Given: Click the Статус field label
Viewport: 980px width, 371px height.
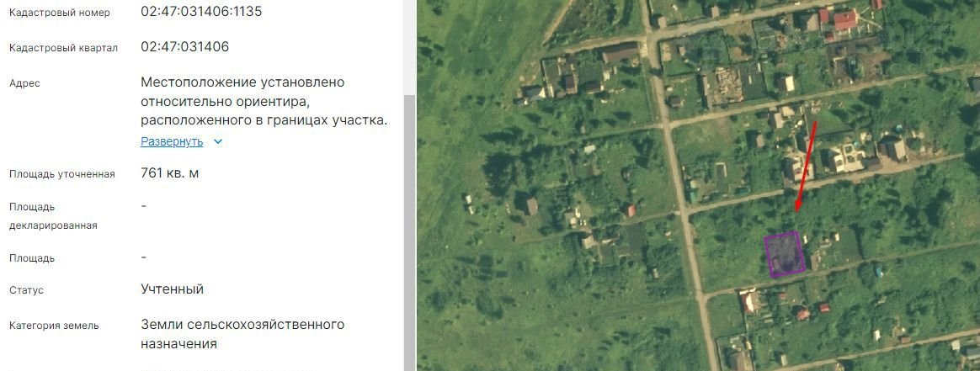Looking at the screenshot, I should [x=26, y=290].
